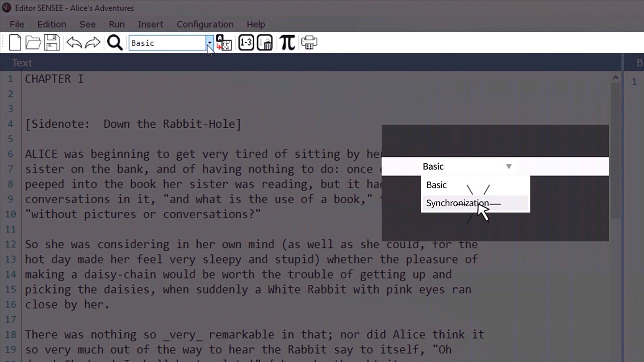Click the line starting "So she was considering"
Viewport: 644px width, 362px height.
pyautogui.click(x=252, y=244)
